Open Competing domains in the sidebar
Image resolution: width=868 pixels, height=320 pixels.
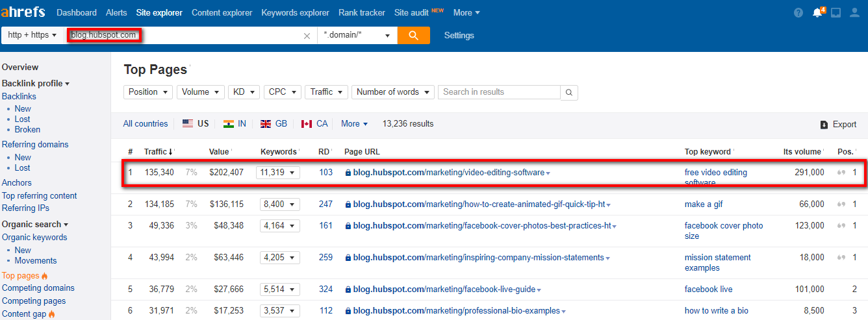38,288
